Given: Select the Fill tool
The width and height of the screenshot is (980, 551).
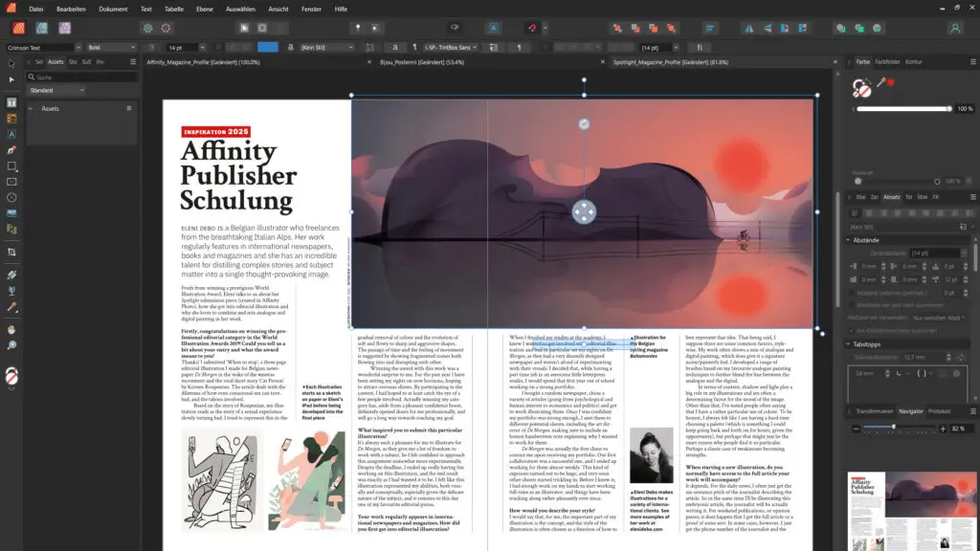Looking at the screenshot, I should point(11,275).
